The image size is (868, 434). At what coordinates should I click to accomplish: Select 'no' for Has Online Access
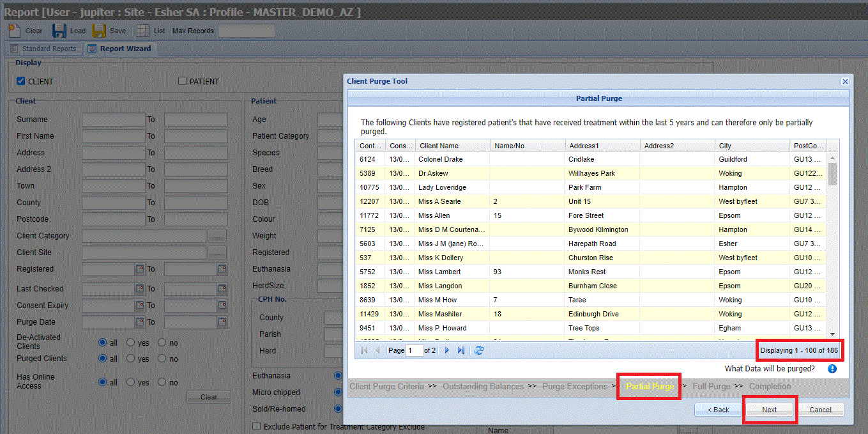point(162,382)
